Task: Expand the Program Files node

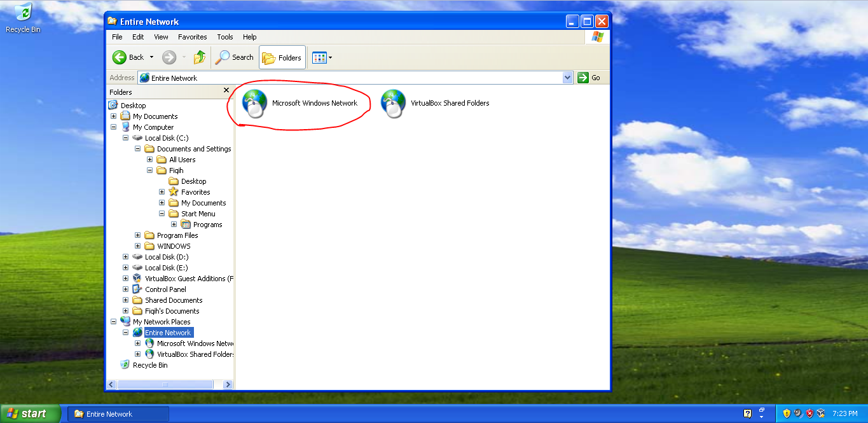Action: tap(138, 235)
